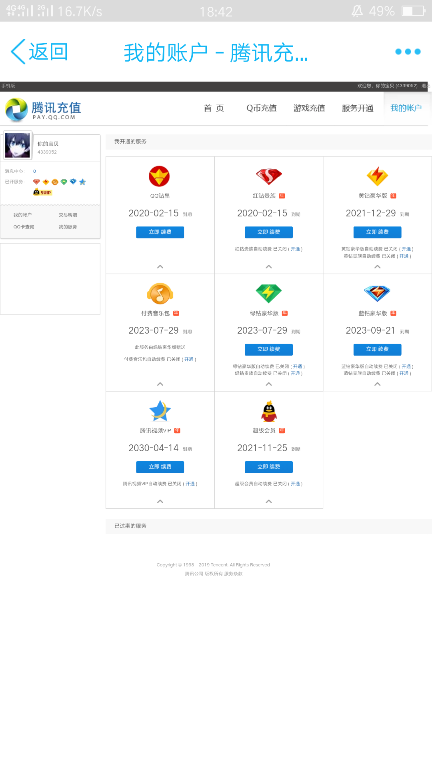Click the penguin 超级会员 icon
This screenshot has width=432, height=768.
[x=268, y=411]
